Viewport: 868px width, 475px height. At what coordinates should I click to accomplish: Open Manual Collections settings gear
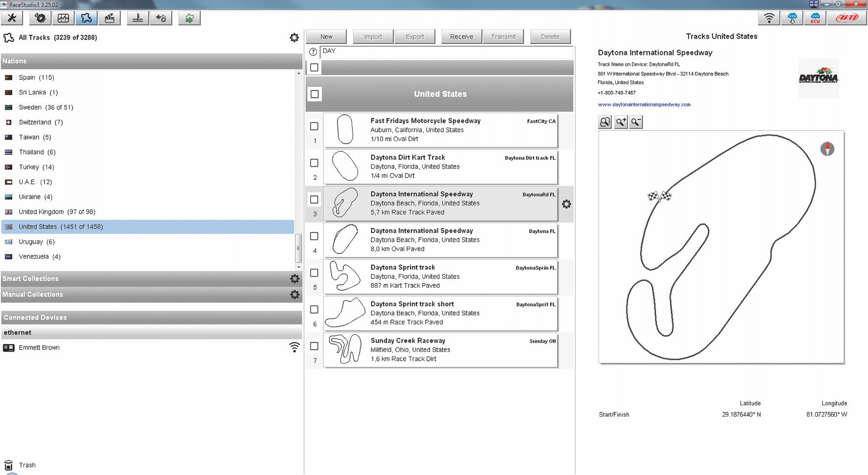(294, 294)
